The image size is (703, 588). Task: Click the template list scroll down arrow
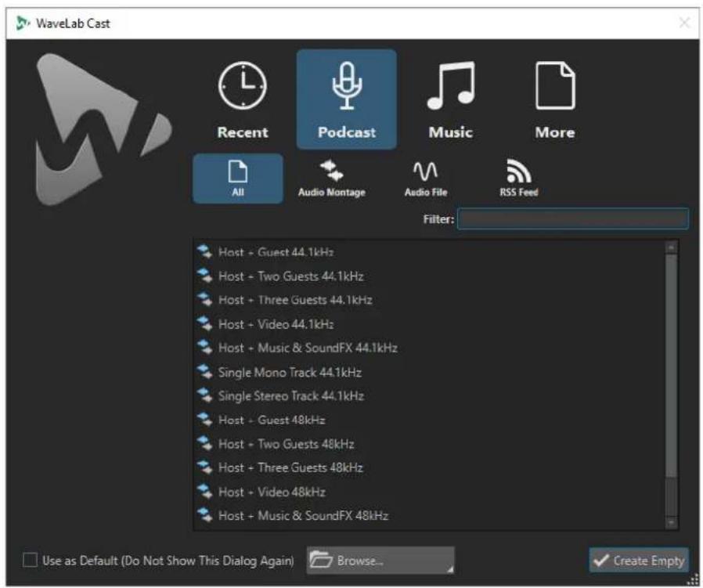click(671, 522)
